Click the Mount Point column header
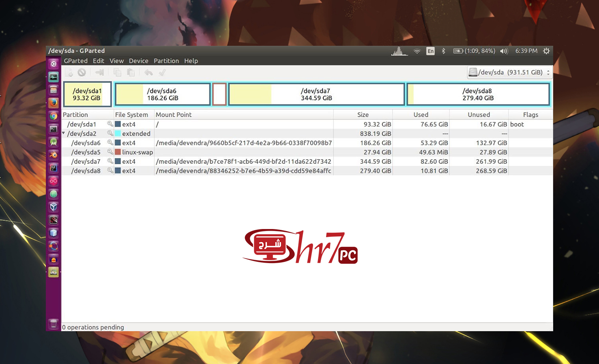The width and height of the screenshot is (599, 364). point(244,115)
